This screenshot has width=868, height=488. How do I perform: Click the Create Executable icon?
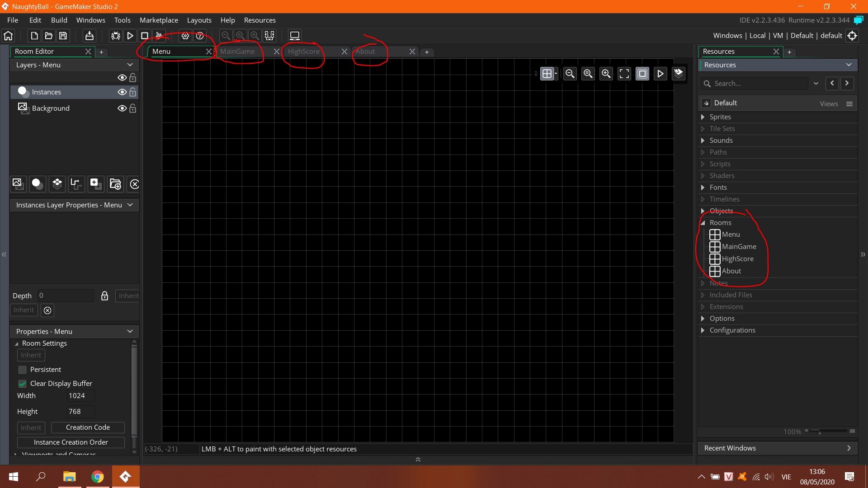click(x=90, y=36)
